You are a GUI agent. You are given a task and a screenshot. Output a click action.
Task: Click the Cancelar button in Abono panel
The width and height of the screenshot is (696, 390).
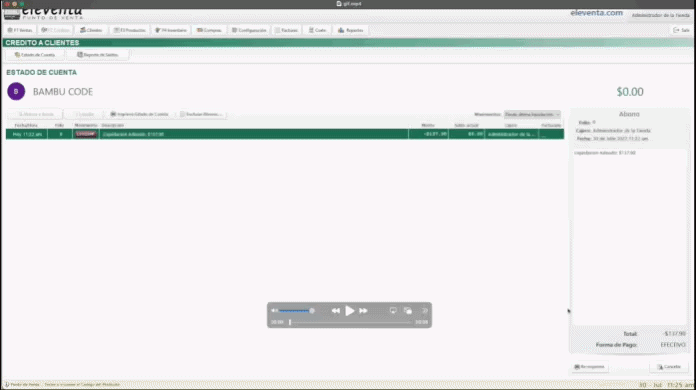coord(669,367)
